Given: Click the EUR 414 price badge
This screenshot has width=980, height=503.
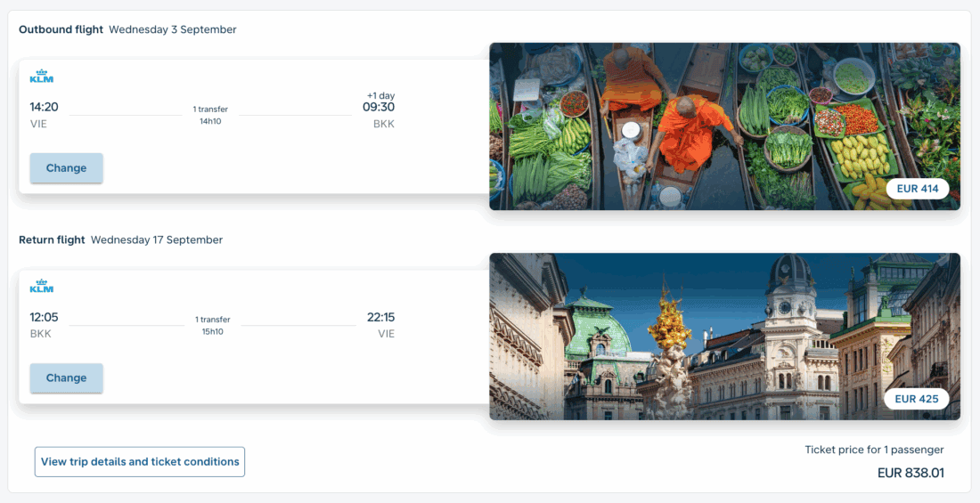Looking at the screenshot, I should point(918,189).
